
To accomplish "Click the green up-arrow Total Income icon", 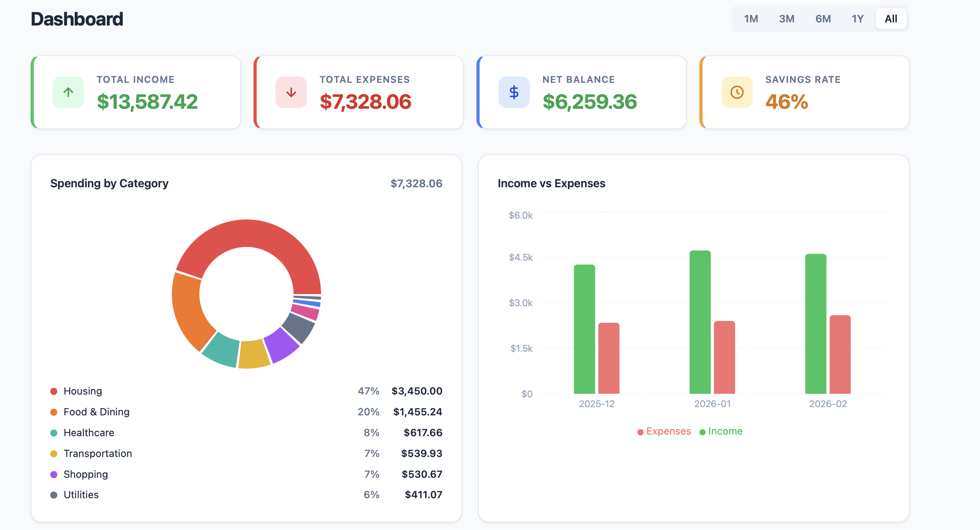I will [x=68, y=92].
